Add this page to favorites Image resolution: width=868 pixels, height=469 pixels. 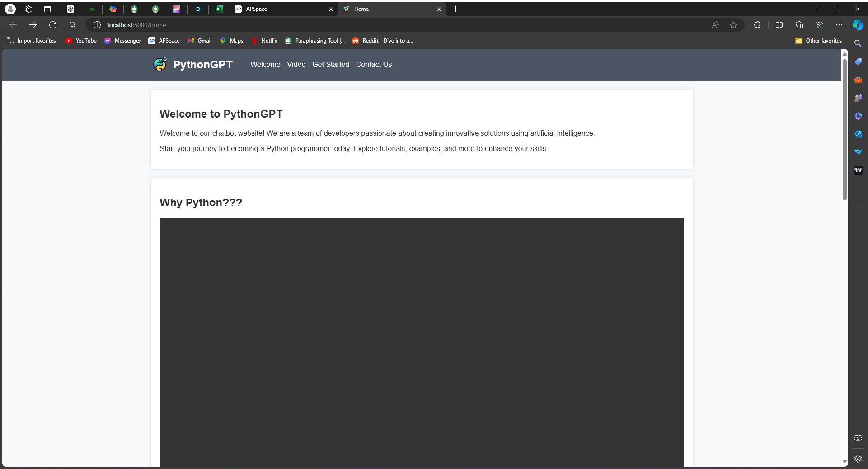click(x=733, y=25)
